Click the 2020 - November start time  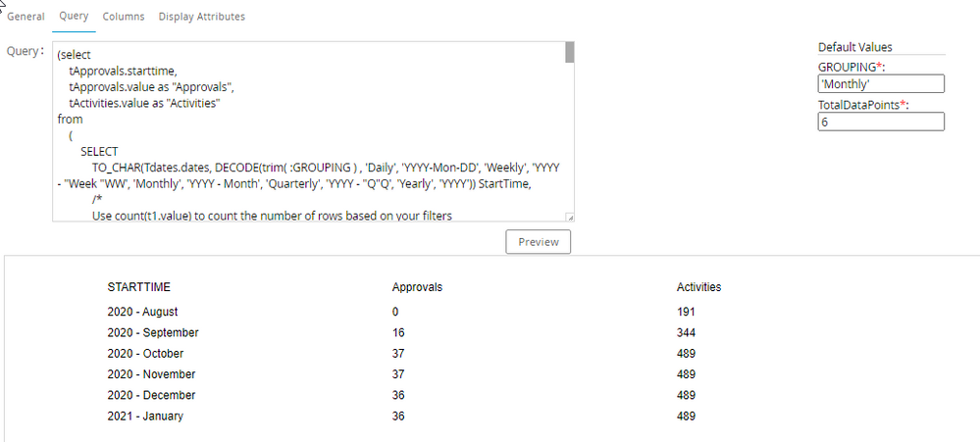tap(151, 374)
